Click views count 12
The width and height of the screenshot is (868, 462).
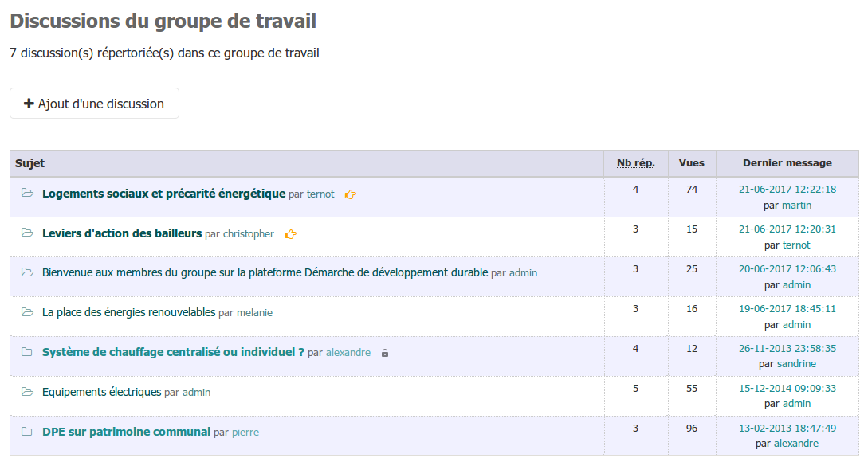click(692, 349)
